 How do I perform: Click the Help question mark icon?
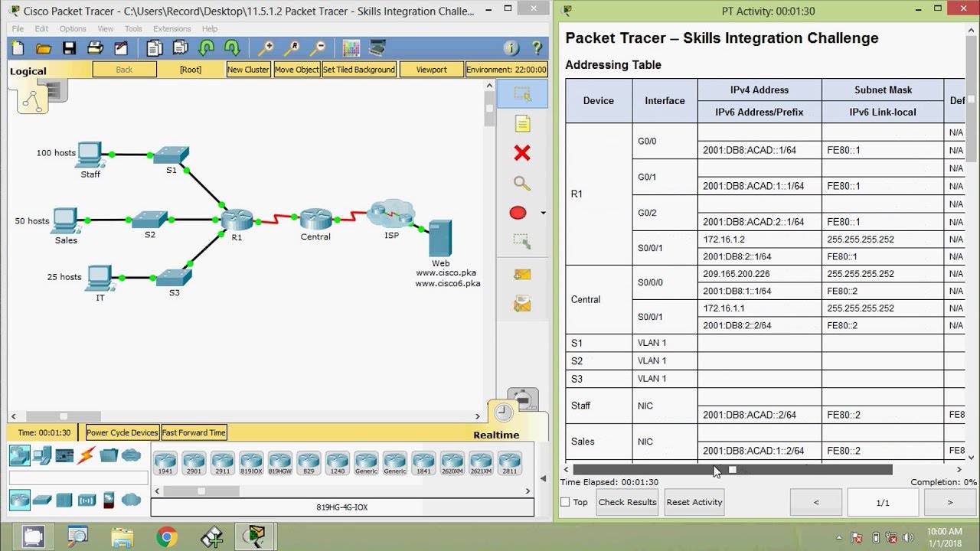tap(537, 48)
